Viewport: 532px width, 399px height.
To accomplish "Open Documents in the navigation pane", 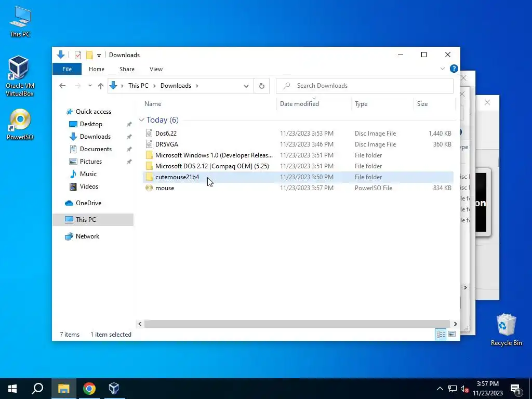I will coord(96,149).
